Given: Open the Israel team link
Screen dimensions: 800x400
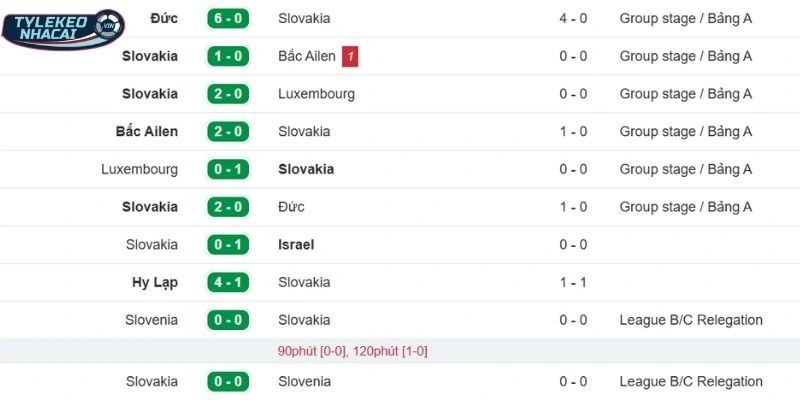Looking at the screenshot, I should (296, 244).
